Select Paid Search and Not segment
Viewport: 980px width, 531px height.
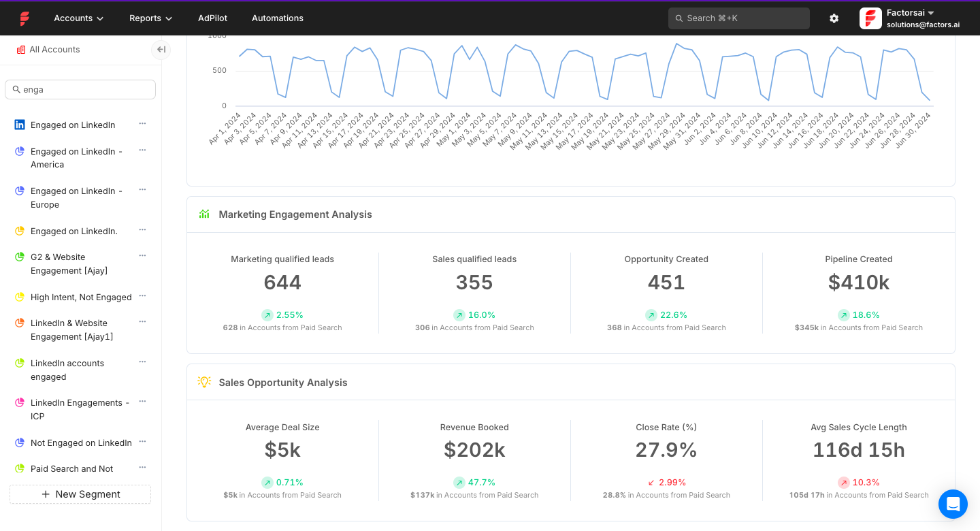click(x=72, y=469)
